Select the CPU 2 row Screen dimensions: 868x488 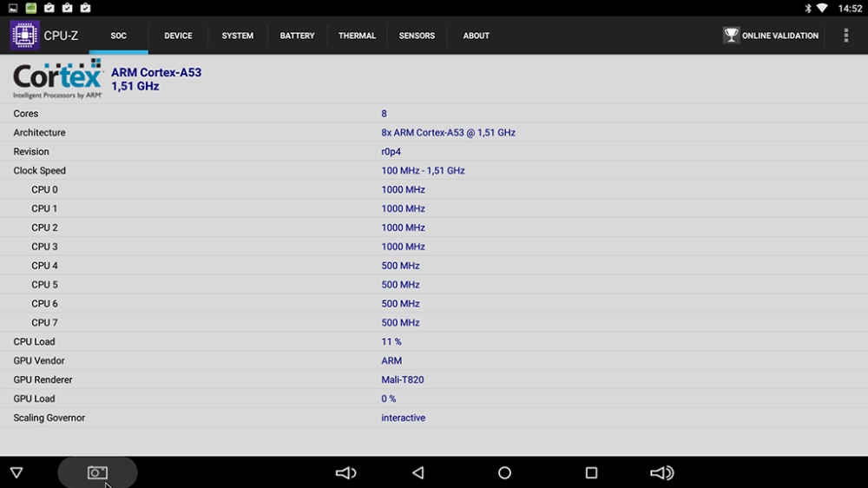point(434,228)
